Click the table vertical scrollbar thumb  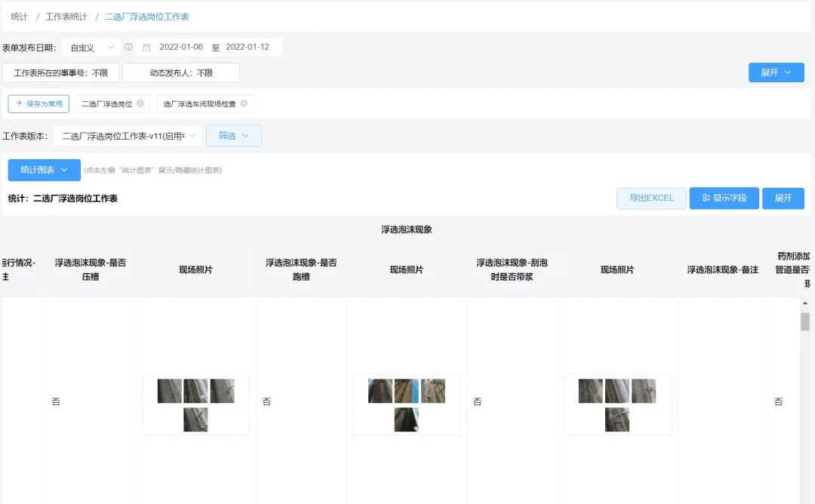point(804,322)
